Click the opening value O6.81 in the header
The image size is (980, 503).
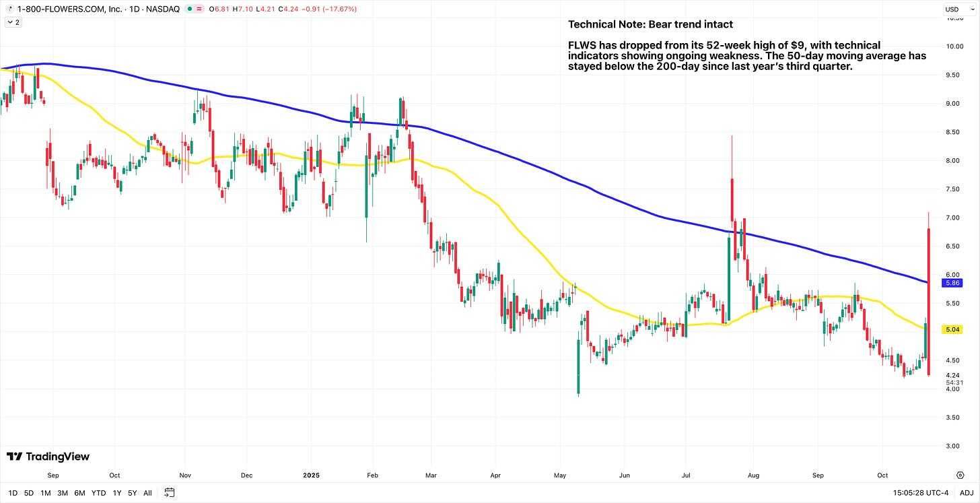(219, 9)
